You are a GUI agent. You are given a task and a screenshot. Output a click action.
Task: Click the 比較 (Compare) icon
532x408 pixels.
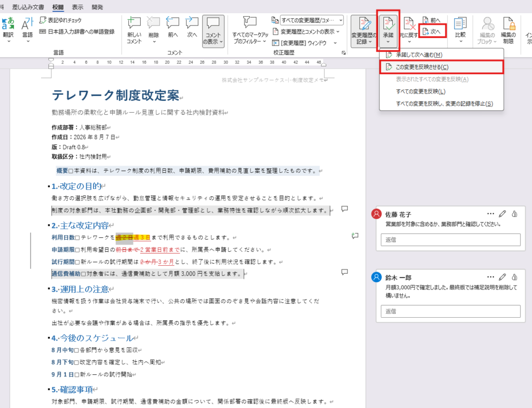pos(460,24)
